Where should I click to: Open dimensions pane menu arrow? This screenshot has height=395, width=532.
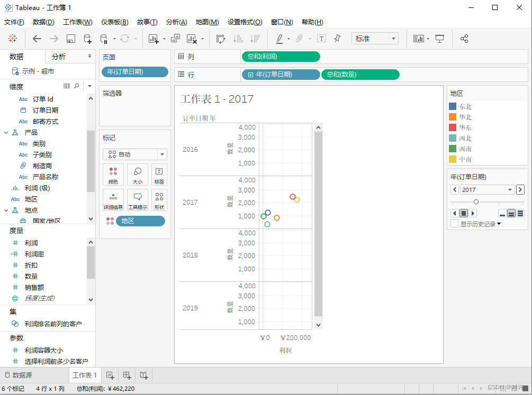point(89,86)
